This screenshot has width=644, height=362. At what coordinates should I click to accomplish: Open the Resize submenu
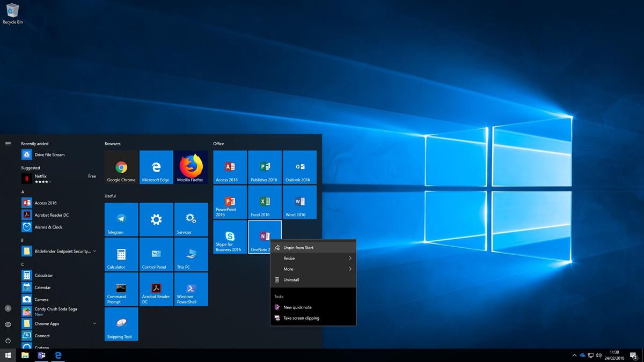[x=313, y=258]
